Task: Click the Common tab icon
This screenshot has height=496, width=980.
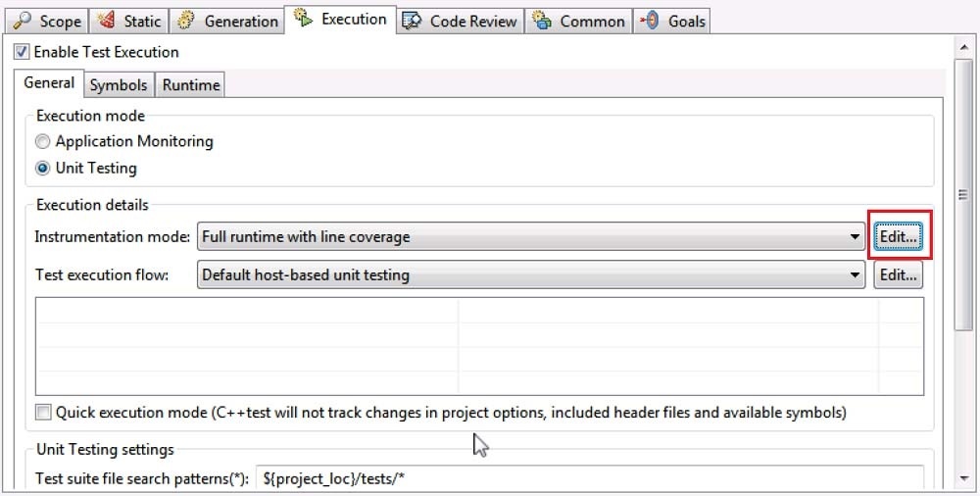Action: click(541, 21)
